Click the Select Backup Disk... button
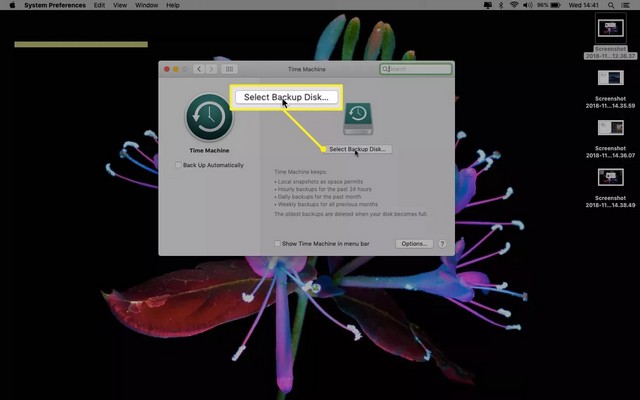The image size is (640, 400). (358, 149)
